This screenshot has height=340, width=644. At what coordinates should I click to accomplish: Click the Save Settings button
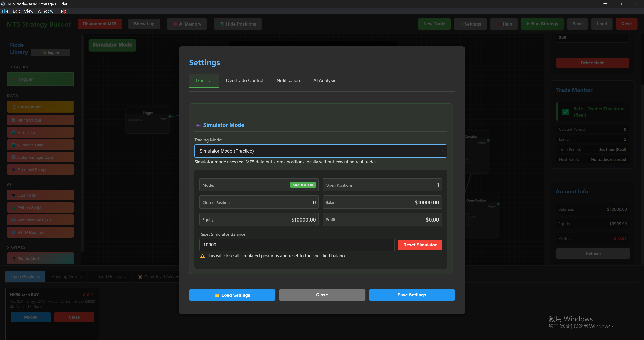(x=411, y=295)
